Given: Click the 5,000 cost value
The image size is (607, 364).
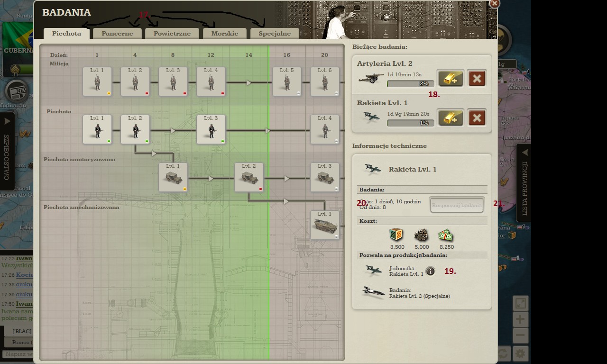Looking at the screenshot, I should click(422, 247).
